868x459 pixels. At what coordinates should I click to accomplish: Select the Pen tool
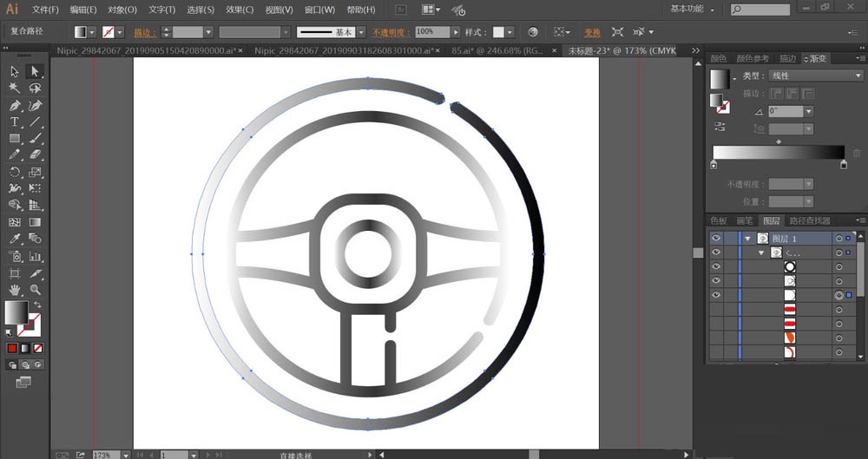click(15, 105)
